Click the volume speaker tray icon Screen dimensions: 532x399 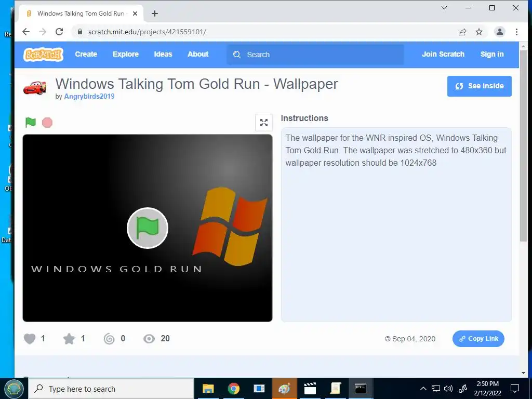pyautogui.click(x=448, y=389)
